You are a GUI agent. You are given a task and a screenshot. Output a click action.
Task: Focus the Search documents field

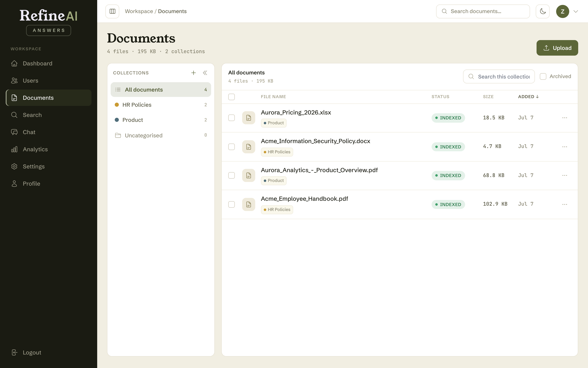(x=483, y=11)
